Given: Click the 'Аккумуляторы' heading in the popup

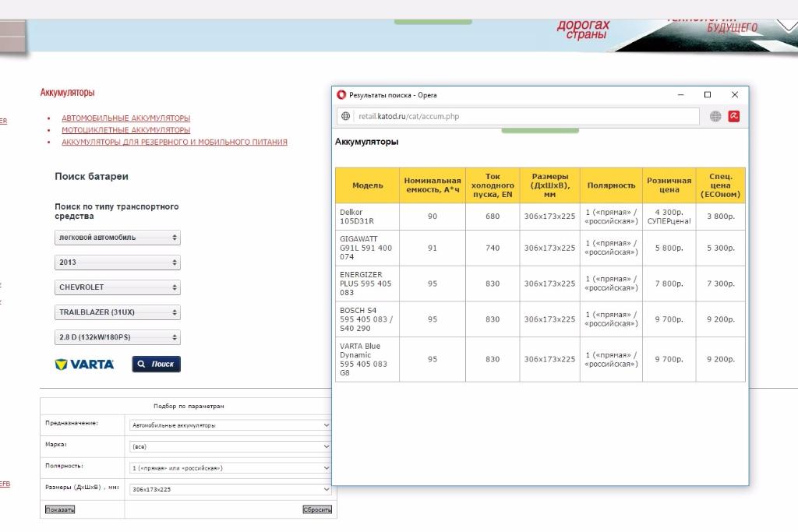Looking at the screenshot, I should (x=366, y=142).
